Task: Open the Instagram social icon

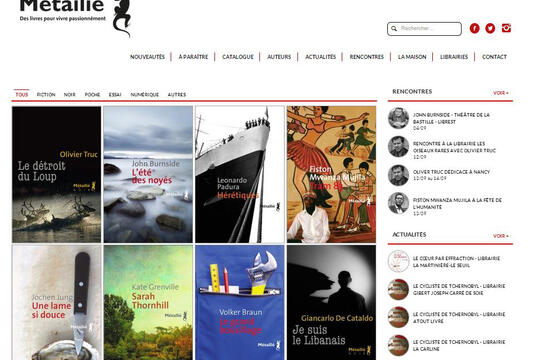Action: [506, 28]
